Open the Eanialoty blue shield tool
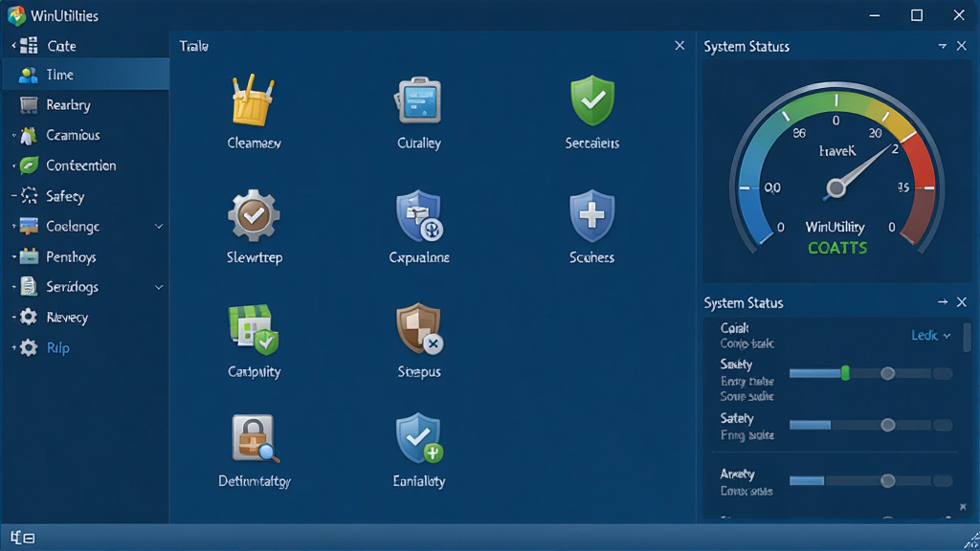The width and height of the screenshot is (980, 551). coord(419,438)
